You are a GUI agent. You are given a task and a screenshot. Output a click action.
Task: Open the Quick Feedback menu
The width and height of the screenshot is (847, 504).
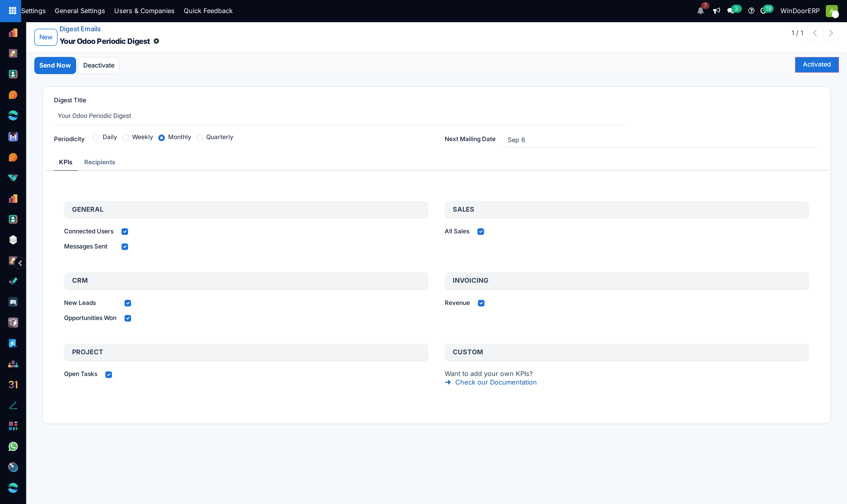[208, 11]
